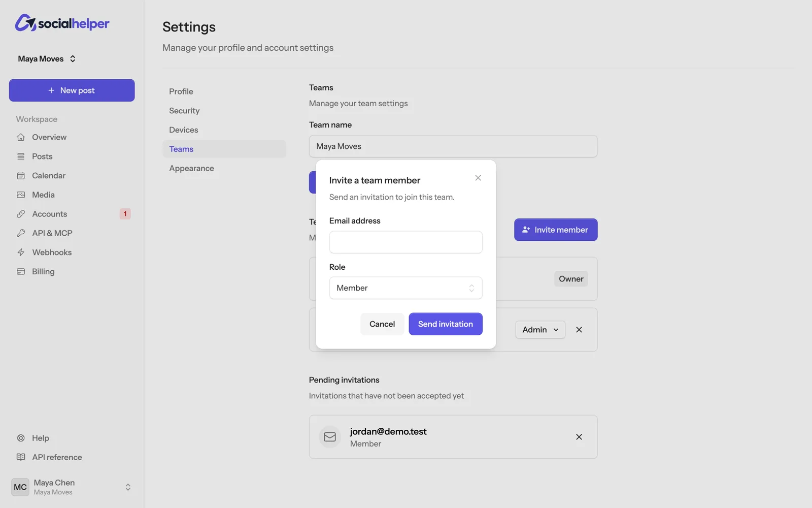The image size is (812, 508).
Task: Open the Security settings tab
Action: tap(224, 111)
